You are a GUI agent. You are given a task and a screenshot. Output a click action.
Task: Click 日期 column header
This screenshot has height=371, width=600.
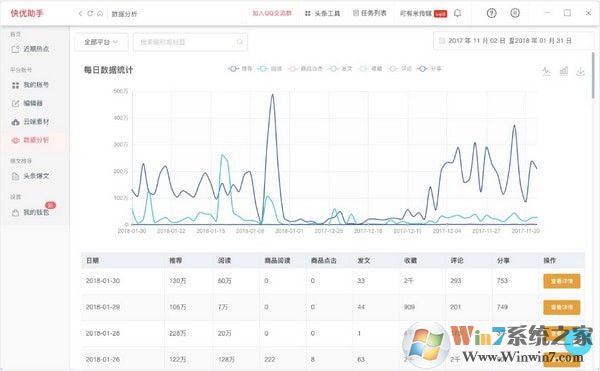[x=93, y=260]
